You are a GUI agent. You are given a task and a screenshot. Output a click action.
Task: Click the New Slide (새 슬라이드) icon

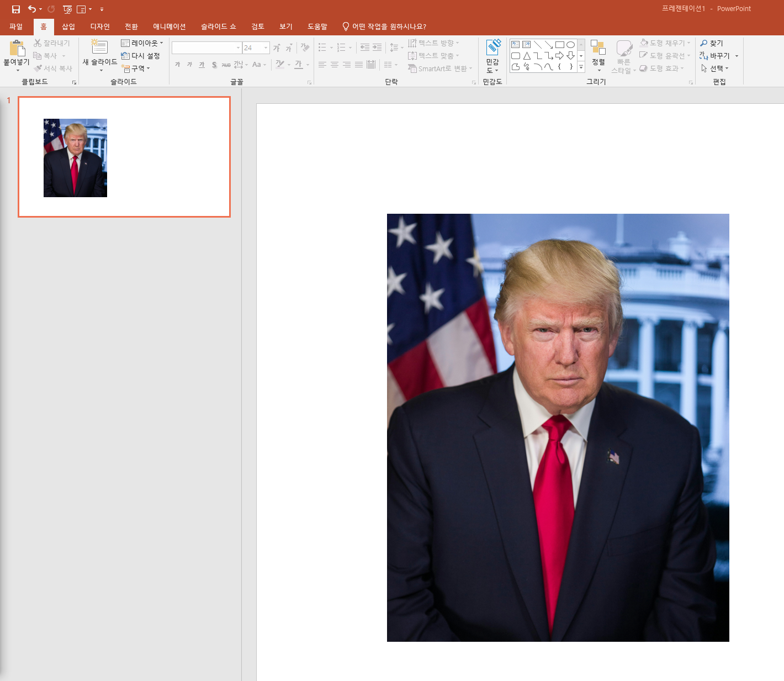99,47
